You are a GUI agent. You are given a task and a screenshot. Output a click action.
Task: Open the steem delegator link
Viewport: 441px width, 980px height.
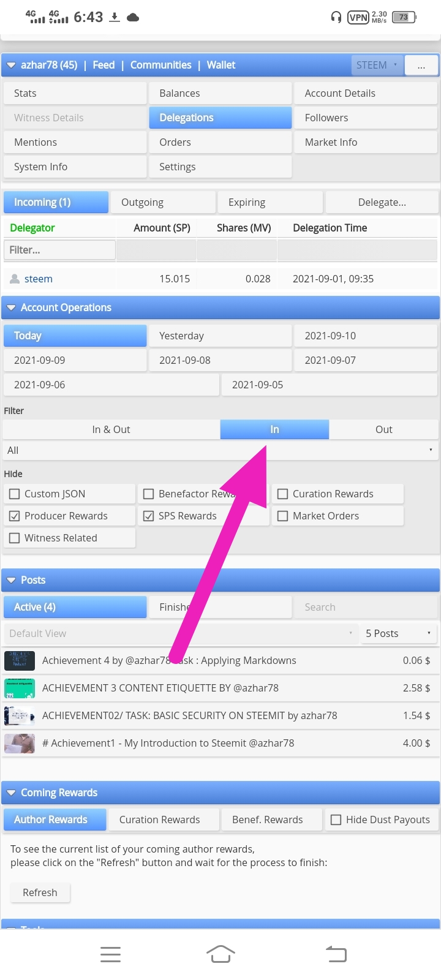pos(39,279)
